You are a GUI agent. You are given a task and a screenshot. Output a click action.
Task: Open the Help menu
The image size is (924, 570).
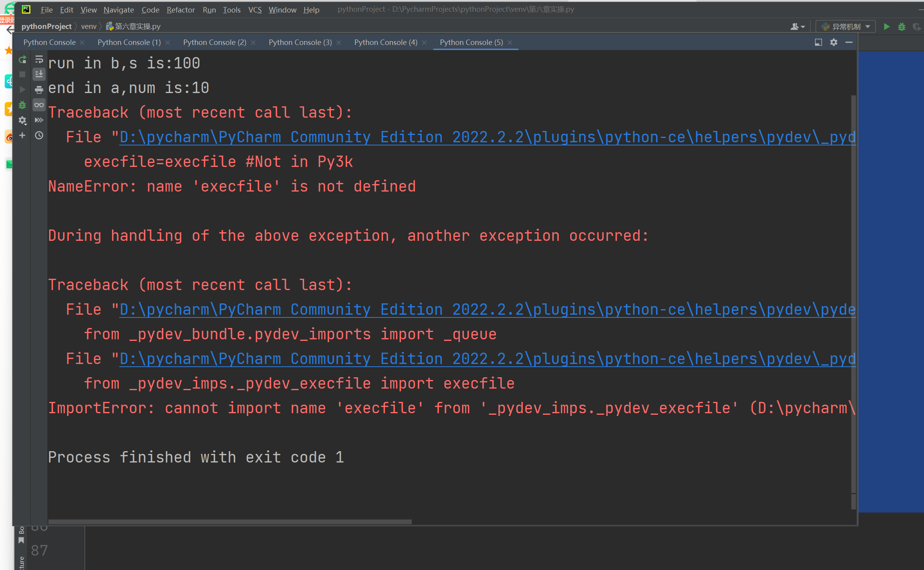[311, 9]
